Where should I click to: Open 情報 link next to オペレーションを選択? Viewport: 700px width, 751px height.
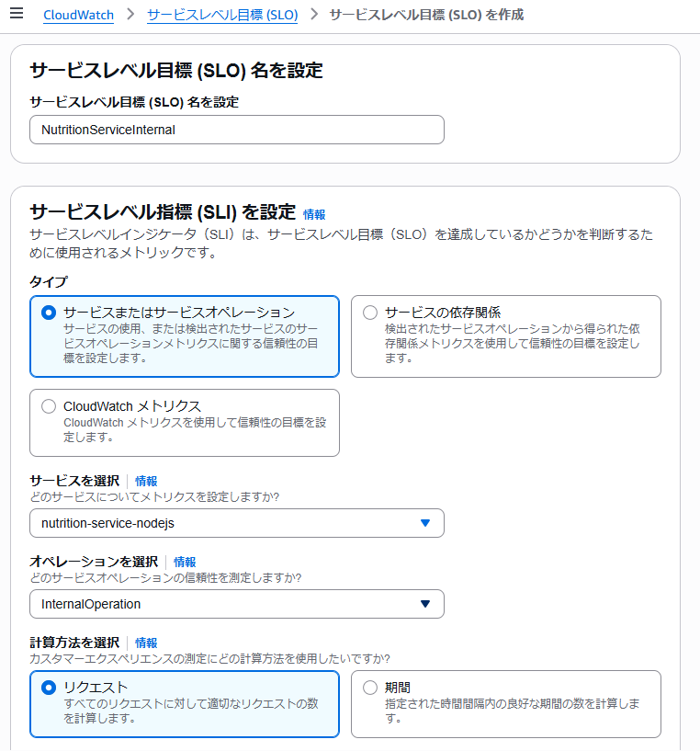click(x=185, y=562)
